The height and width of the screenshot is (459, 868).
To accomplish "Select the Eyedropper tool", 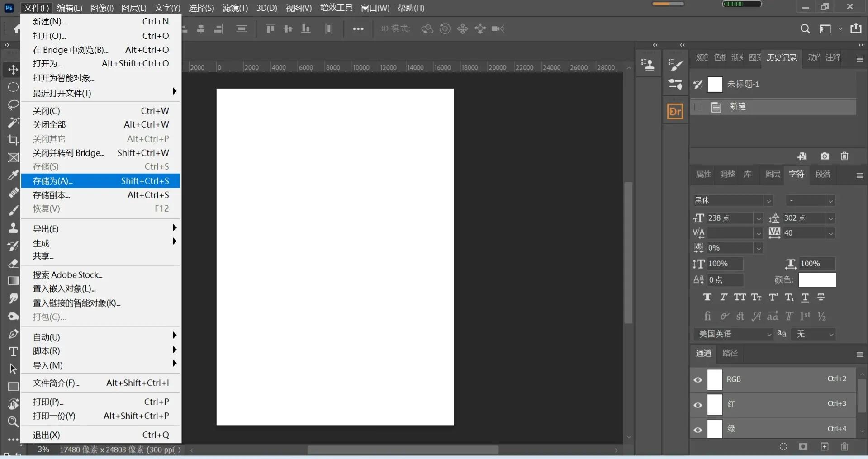I will point(13,175).
